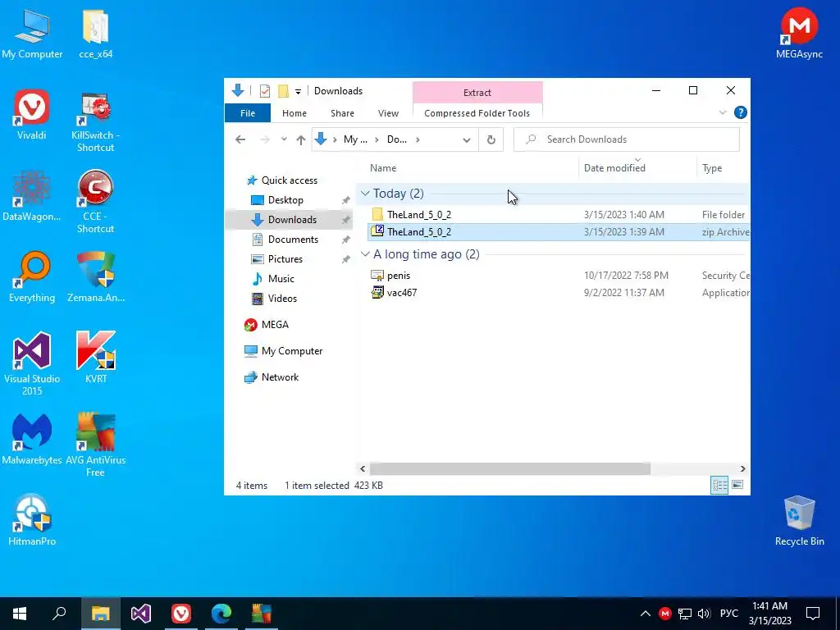Open language indicator РУС in tray
The width and height of the screenshot is (840, 630).
coord(728,614)
